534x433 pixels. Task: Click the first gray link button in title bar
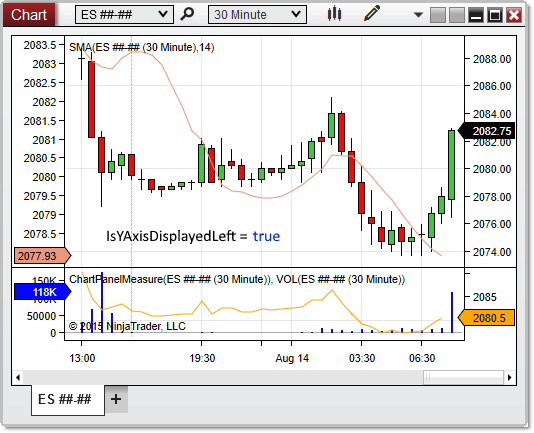coord(438,15)
